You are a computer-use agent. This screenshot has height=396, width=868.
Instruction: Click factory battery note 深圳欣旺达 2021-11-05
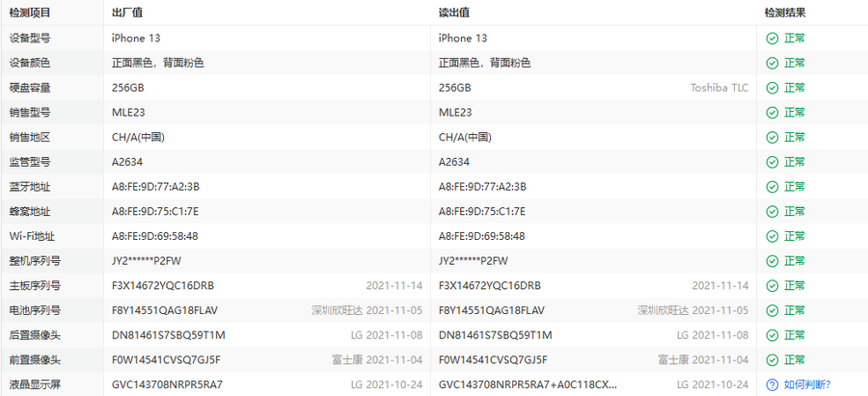click(367, 310)
